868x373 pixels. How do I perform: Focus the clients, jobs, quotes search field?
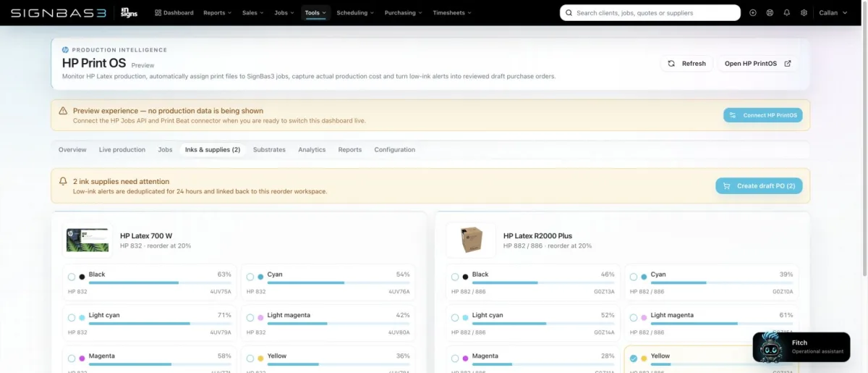point(650,12)
